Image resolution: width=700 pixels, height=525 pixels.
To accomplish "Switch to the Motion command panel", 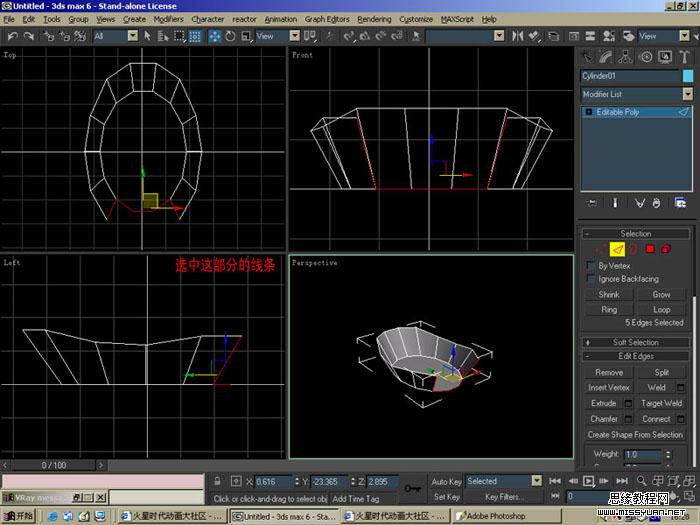I will pyautogui.click(x=645, y=57).
